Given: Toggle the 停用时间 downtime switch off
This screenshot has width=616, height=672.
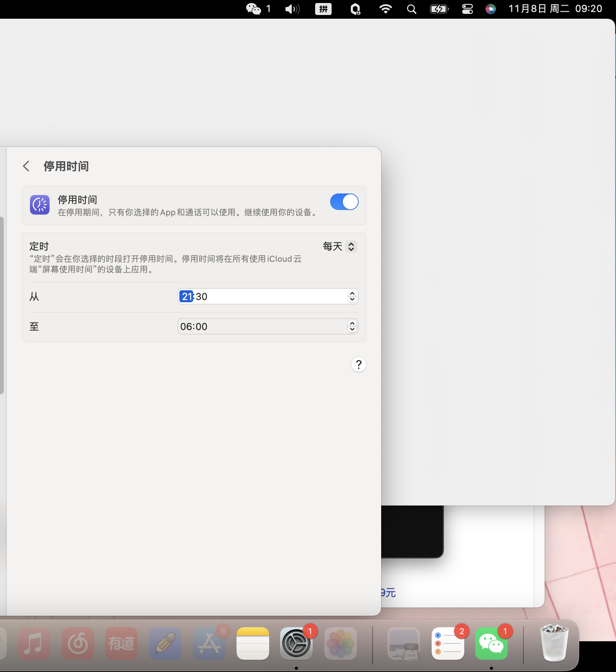Looking at the screenshot, I should coord(344,202).
